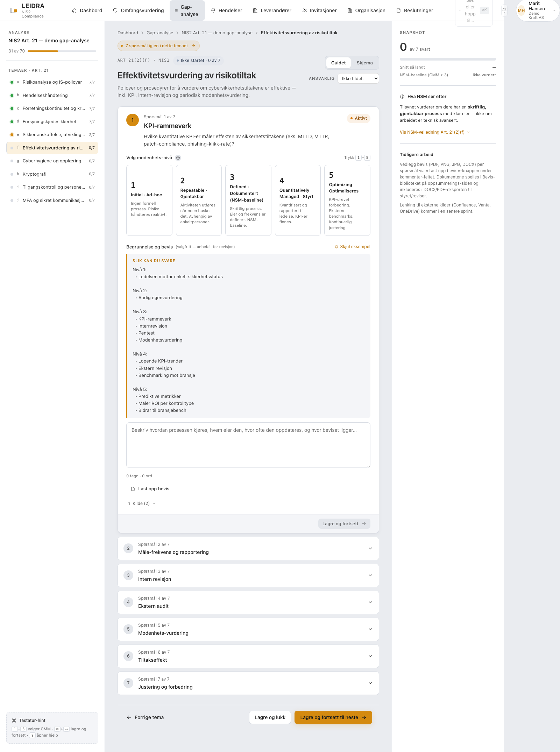Image resolution: width=560 pixels, height=752 pixels.
Task: Click the back arrow of Forrige tema
Action: (x=129, y=717)
